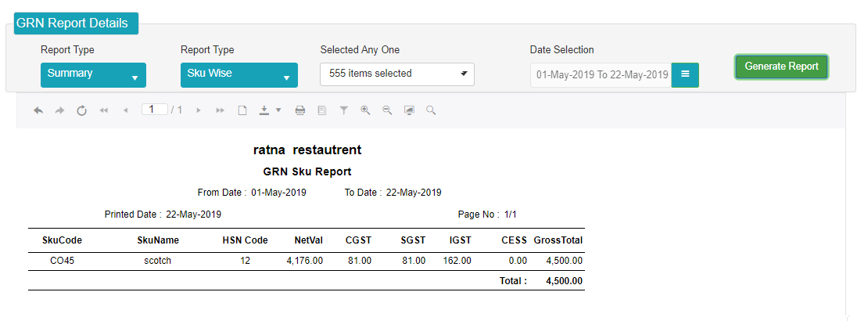Click the page number input field
Viewport: 868px width, 321px height.
pyautogui.click(x=155, y=110)
